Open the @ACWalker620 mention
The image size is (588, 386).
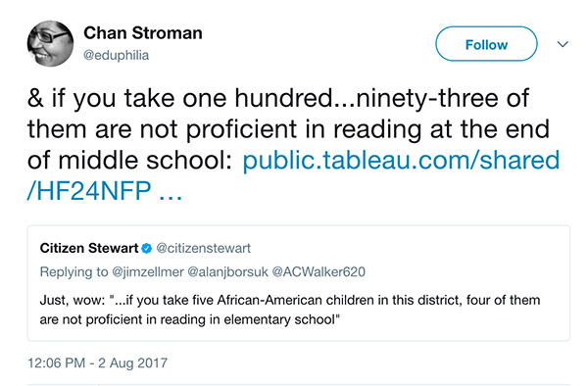coord(318,271)
